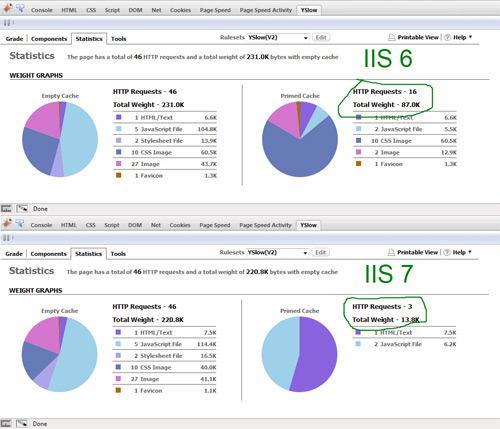Click the pause icon in IIS 7 panel toolbar

coord(6,238)
